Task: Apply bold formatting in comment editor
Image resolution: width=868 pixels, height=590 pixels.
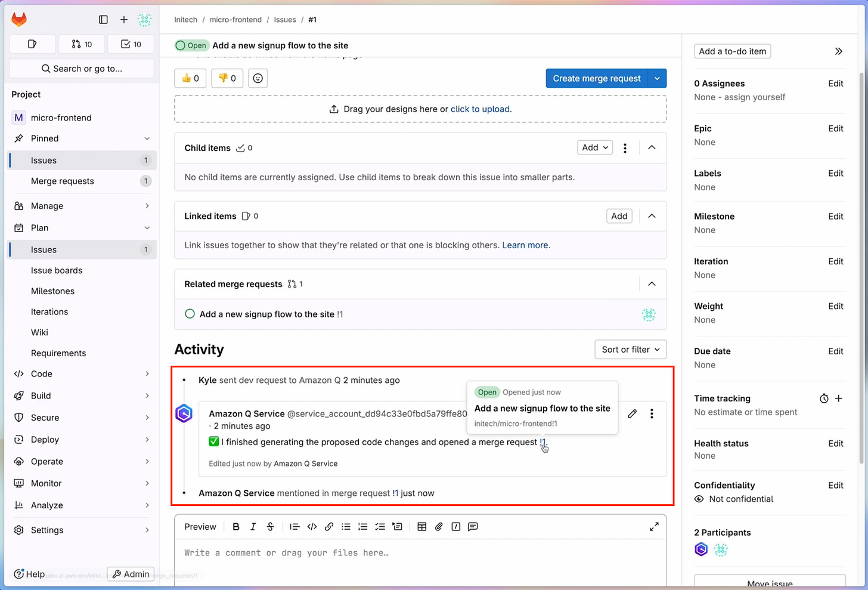Action: click(x=236, y=527)
